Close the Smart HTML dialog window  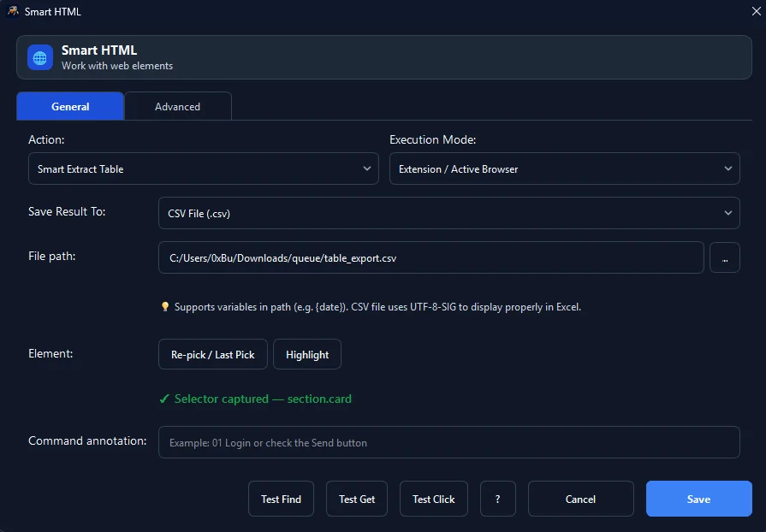756,11
